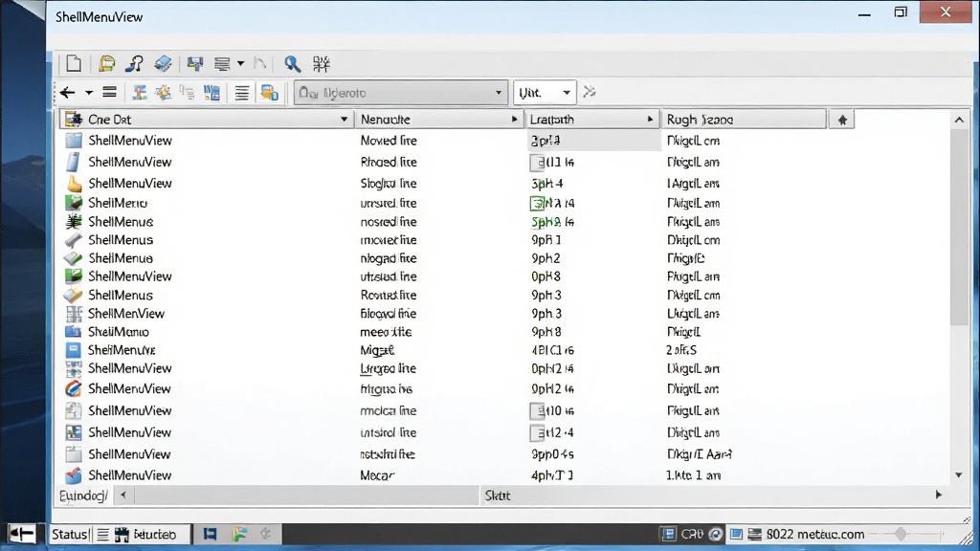Click the vertical scrollbar up arrow

coord(959,120)
